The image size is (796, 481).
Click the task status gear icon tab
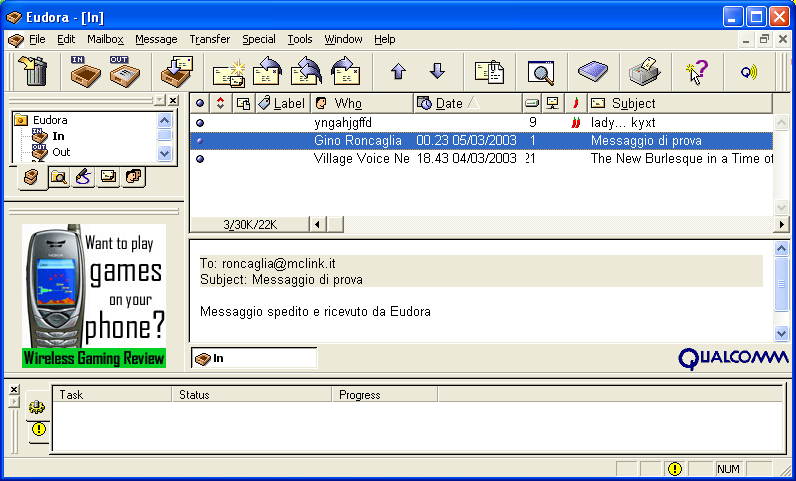(37, 407)
